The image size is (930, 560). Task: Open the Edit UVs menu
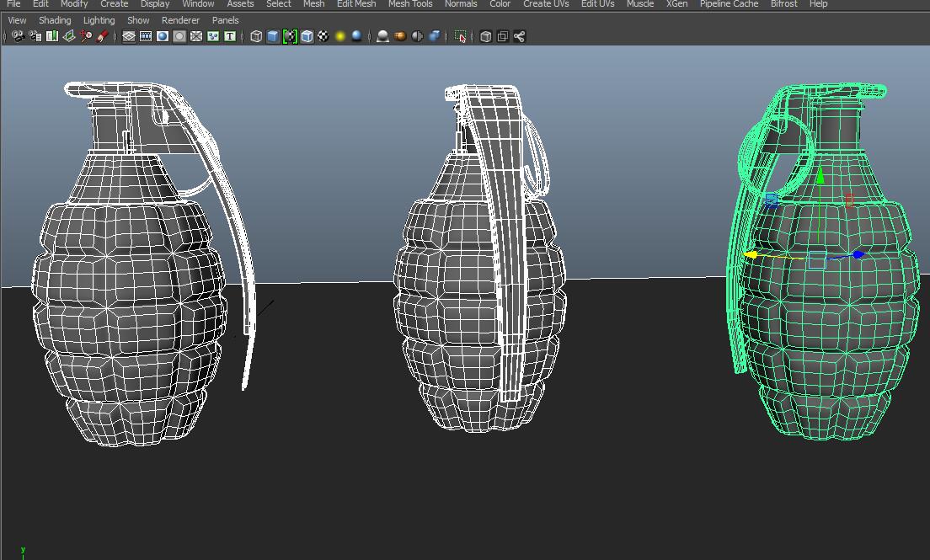pyautogui.click(x=597, y=4)
